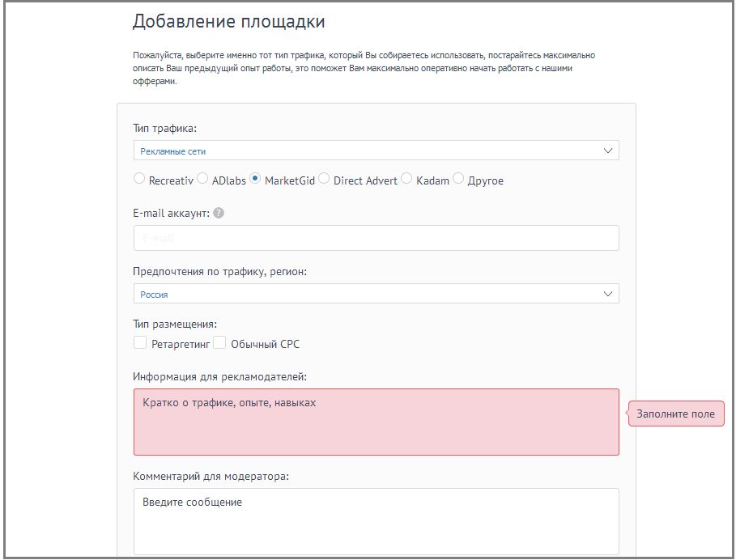Check the Обычный CPC placement type
736x560 pixels.
tap(219, 343)
